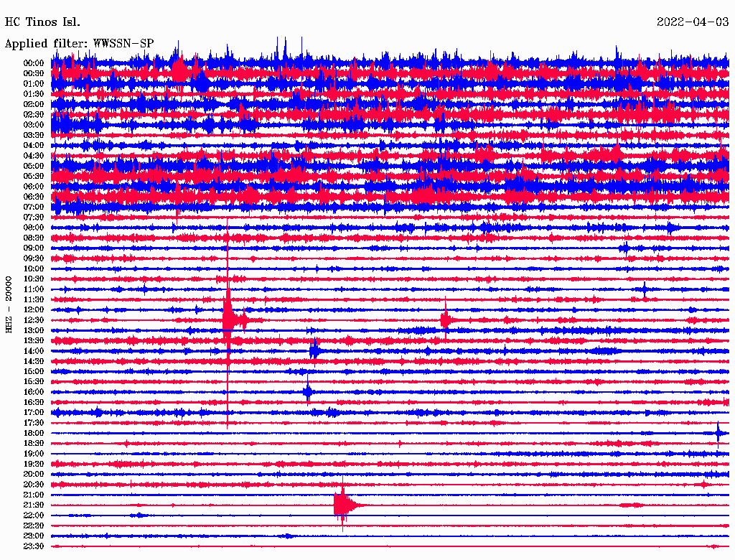Select the 23:00 time label
The height and width of the screenshot is (560, 735).
(x=34, y=536)
